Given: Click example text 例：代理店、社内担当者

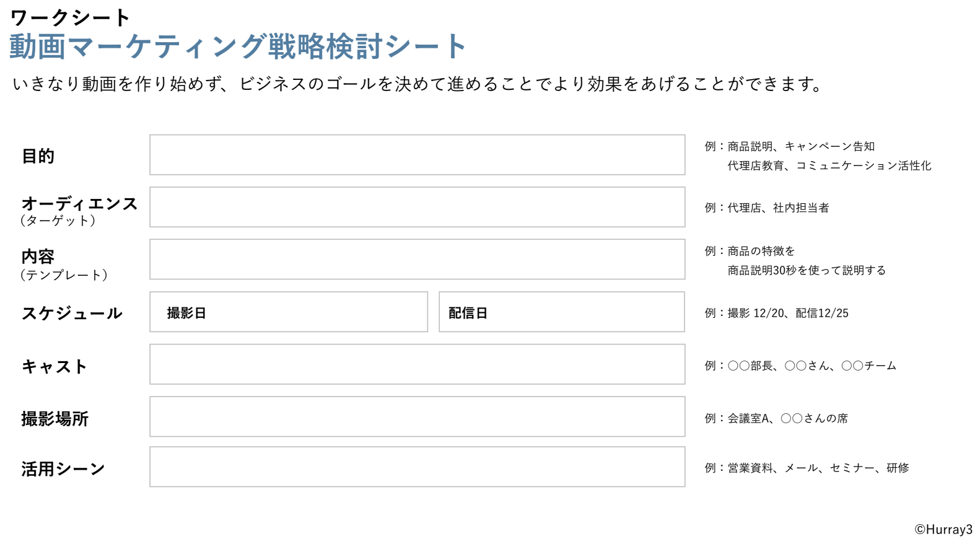Looking at the screenshot, I should click(767, 208).
